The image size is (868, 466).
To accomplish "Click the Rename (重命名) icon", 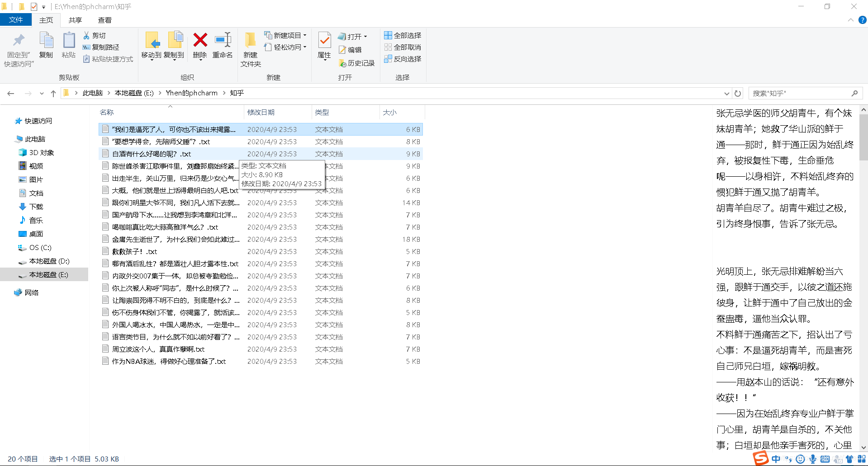I will point(223,40).
